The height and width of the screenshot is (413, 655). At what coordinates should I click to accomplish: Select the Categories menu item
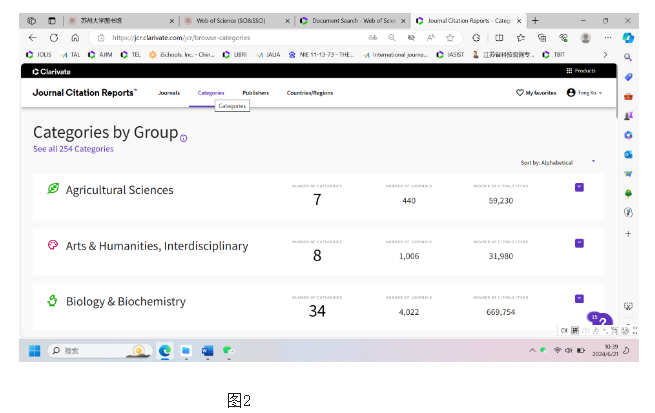211,93
